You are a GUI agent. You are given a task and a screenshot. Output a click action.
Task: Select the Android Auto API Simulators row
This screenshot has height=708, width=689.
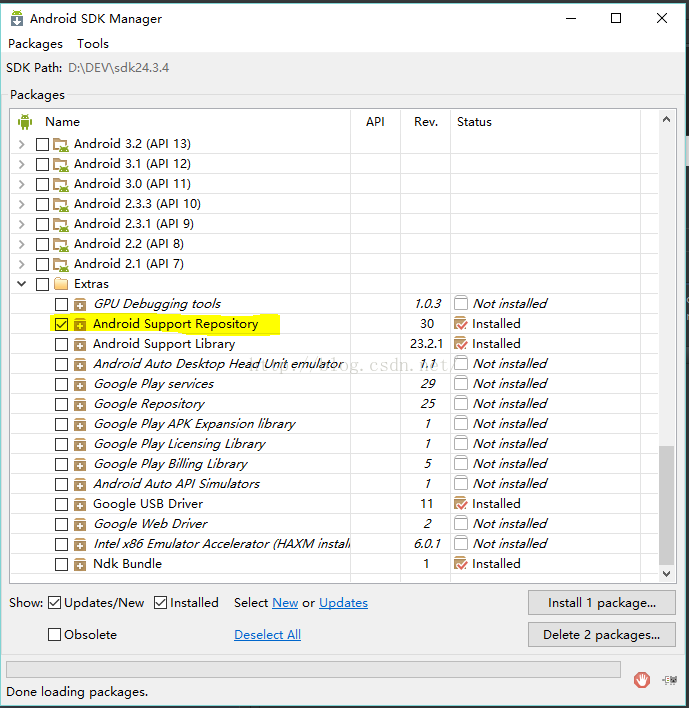[x=334, y=484]
